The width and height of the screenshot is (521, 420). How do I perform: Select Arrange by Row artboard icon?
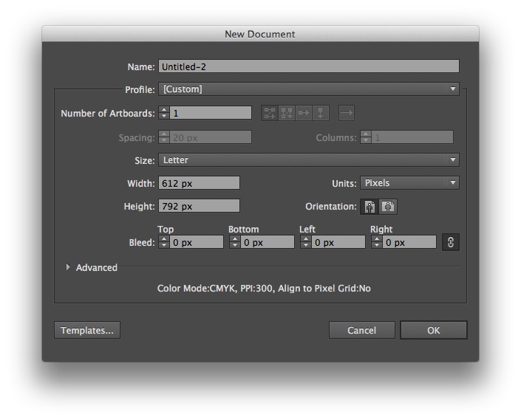[x=304, y=113]
